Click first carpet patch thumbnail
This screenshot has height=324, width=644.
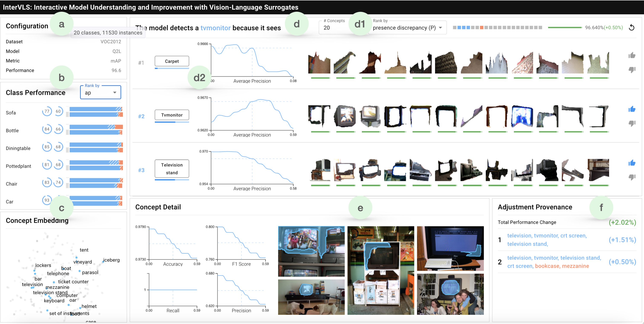pyautogui.click(x=319, y=63)
